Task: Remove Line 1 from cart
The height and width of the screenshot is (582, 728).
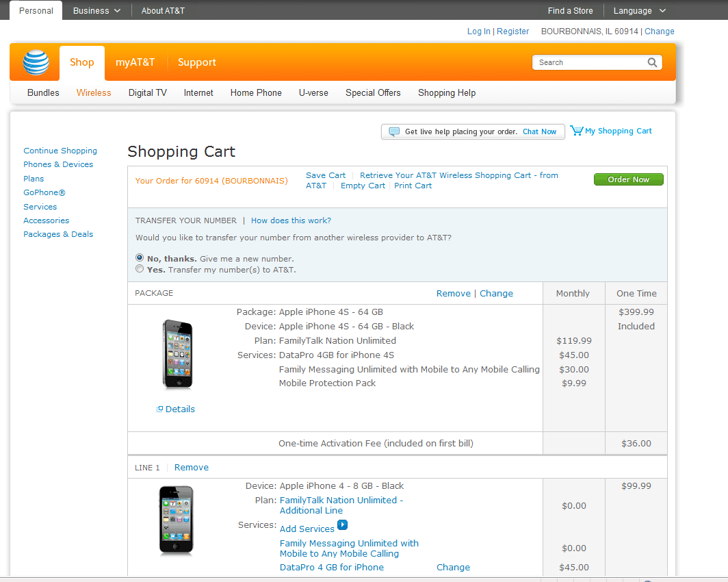Action: point(192,467)
